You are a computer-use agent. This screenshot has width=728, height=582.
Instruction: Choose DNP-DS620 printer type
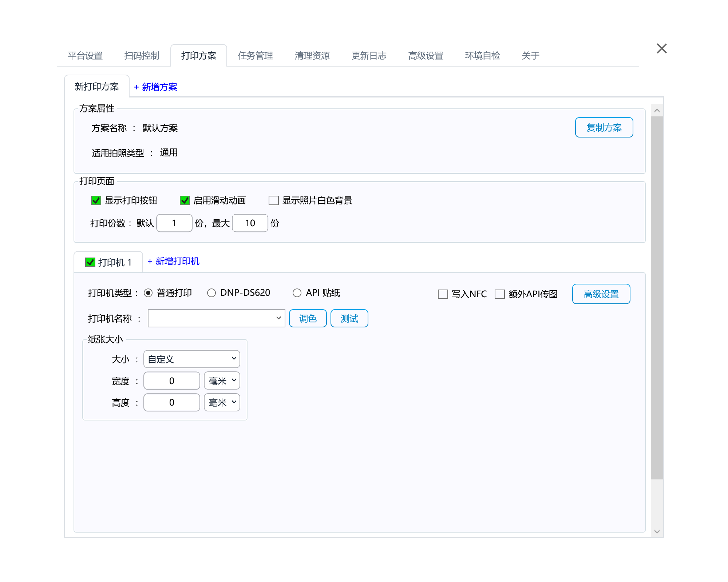pyautogui.click(x=211, y=293)
